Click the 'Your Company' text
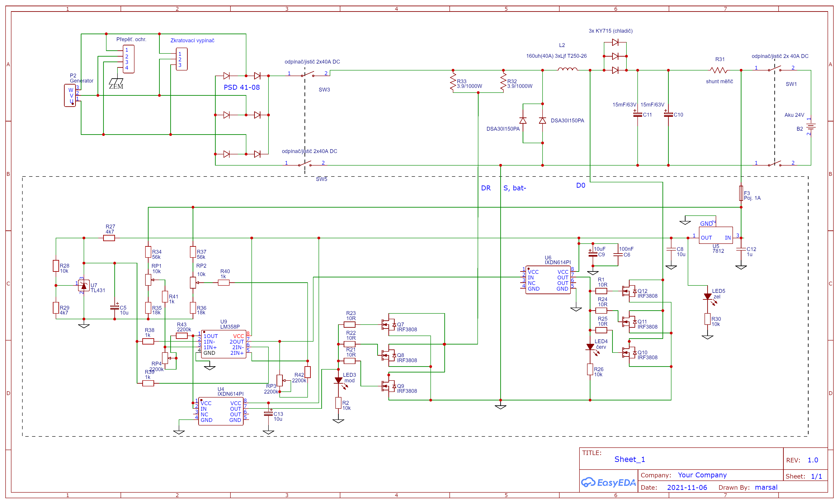The height and width of the screenshot is (504, 839). 703,475
